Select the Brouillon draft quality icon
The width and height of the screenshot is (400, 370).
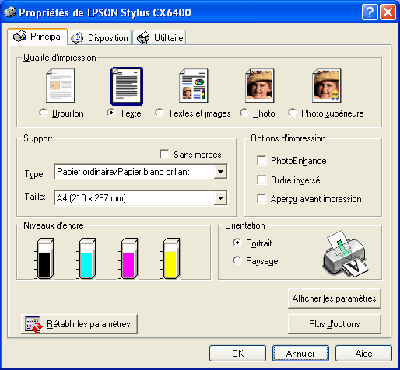pyautogui.click(x=60, y=86)
